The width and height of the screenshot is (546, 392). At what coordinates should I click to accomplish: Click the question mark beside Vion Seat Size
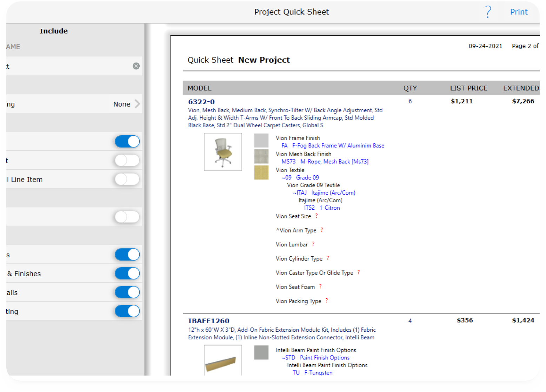tap(317, 216)
